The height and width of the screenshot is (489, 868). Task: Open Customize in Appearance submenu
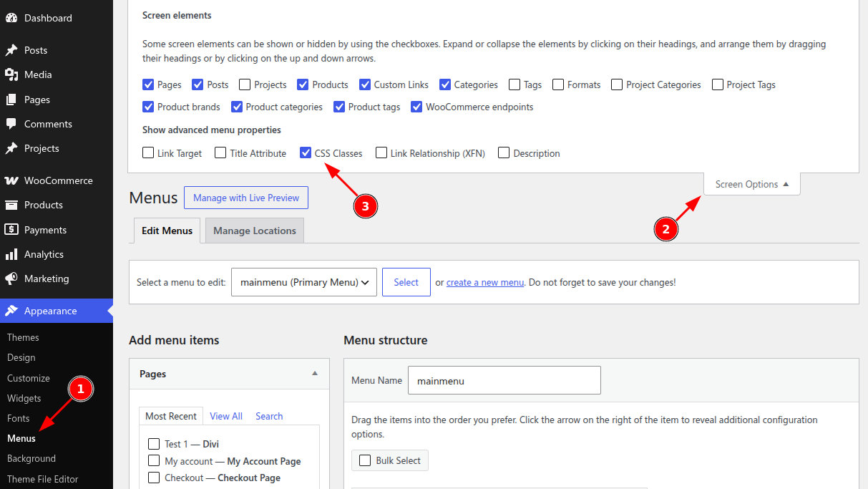pos(29,378)
